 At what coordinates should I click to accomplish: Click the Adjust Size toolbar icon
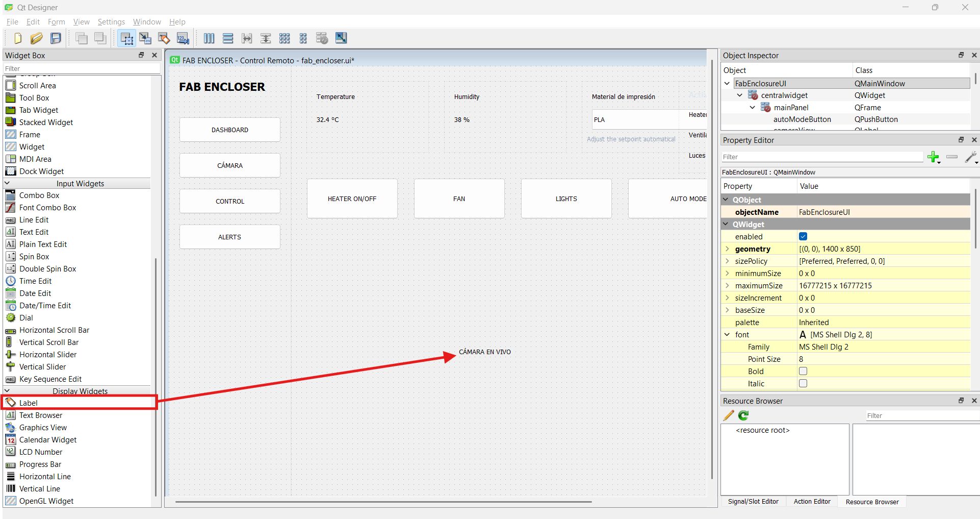(341, 38)
